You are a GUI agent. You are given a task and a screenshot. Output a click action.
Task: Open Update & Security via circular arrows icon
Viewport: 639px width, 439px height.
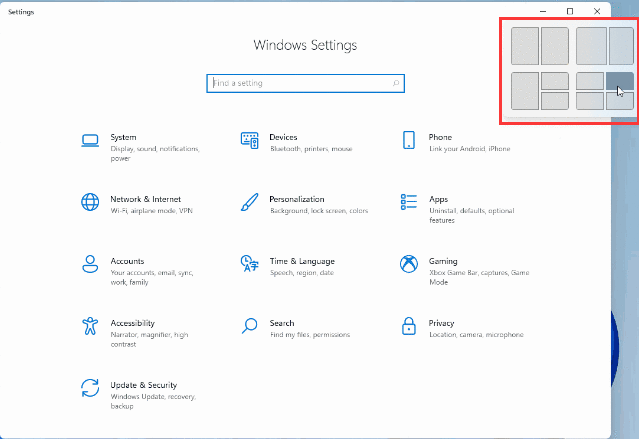coord(90,388)
